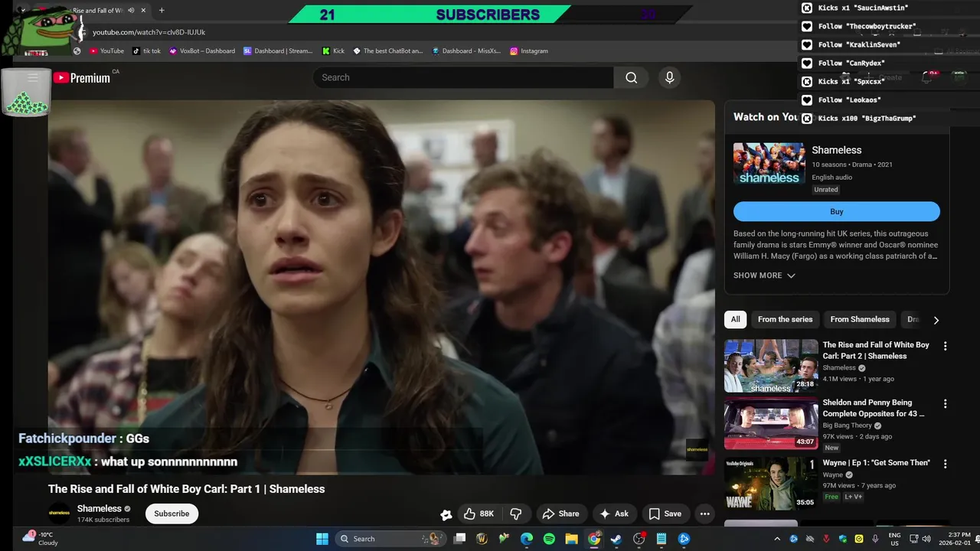980x551 pixels.
Task: Open the ENG US language switcher
Action: [894, 539]
